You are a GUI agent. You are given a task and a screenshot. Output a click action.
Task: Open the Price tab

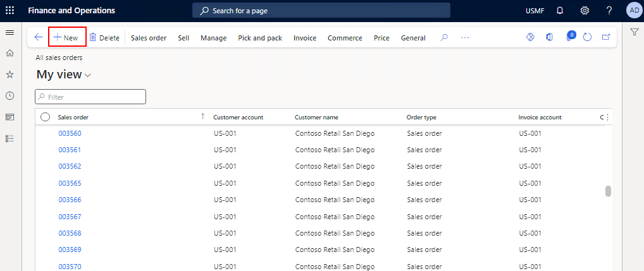pos(381,38)
